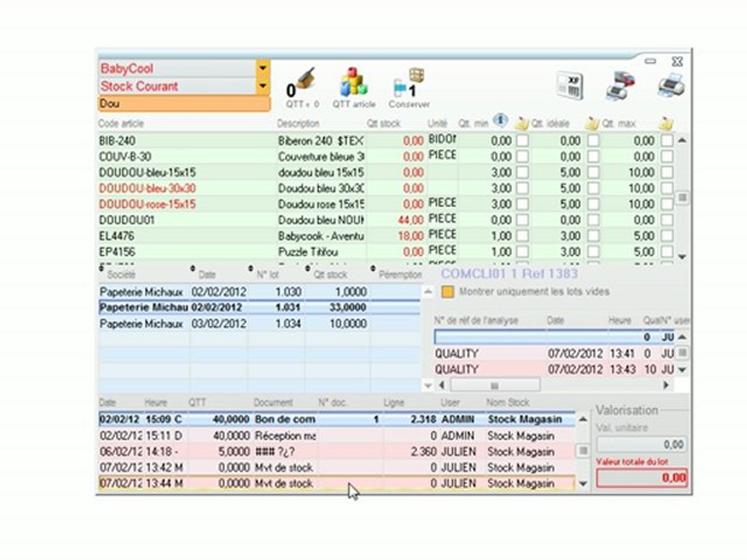Select the DOUDOU-bleu-15x15 article row
The height and width of the screenshot is (560, 747).
pos(387,173)
